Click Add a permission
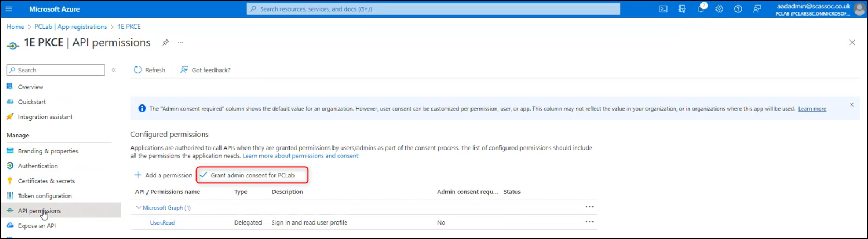868x239 pixels. (x=164, y=175)
